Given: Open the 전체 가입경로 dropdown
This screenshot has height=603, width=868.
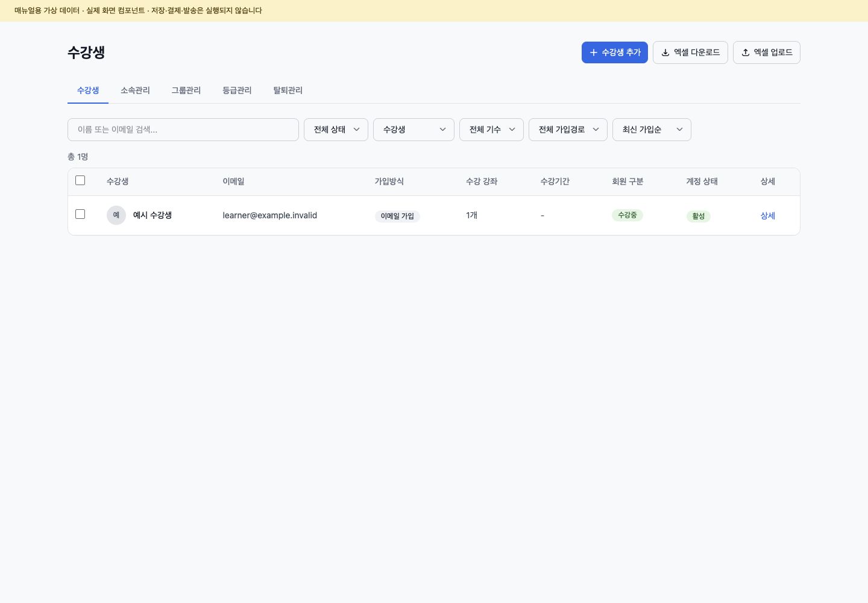Looking at the screenshot, I should (x=568, y=130).
